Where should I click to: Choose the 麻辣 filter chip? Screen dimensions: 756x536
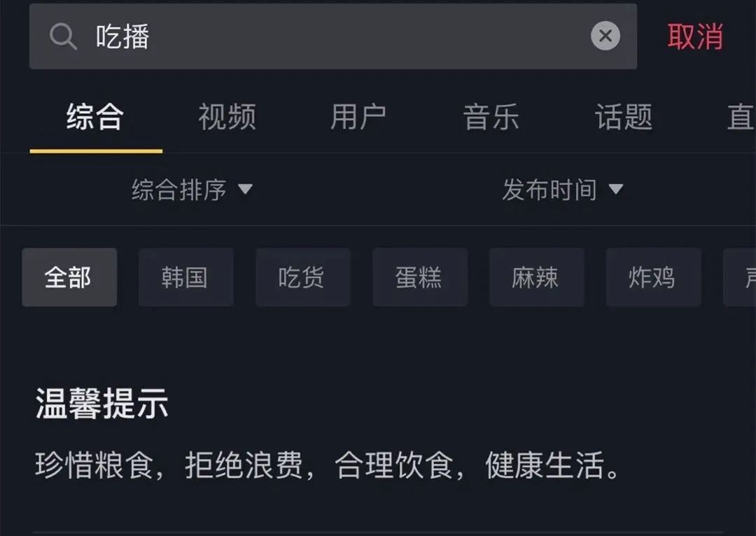(x=537, y=277)
